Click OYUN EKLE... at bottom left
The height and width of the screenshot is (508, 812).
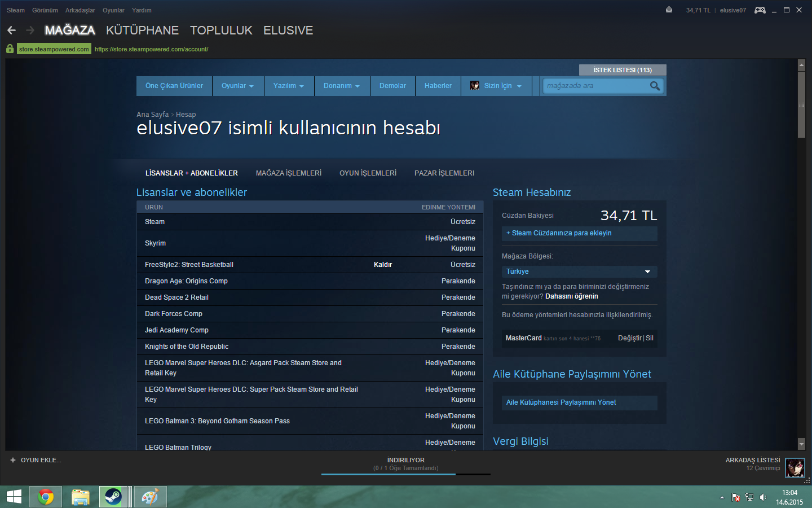(41, 460)
